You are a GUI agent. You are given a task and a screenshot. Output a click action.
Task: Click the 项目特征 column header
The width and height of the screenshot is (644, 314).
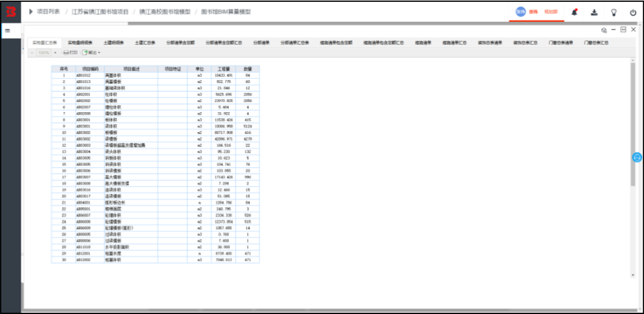(172, 69)
